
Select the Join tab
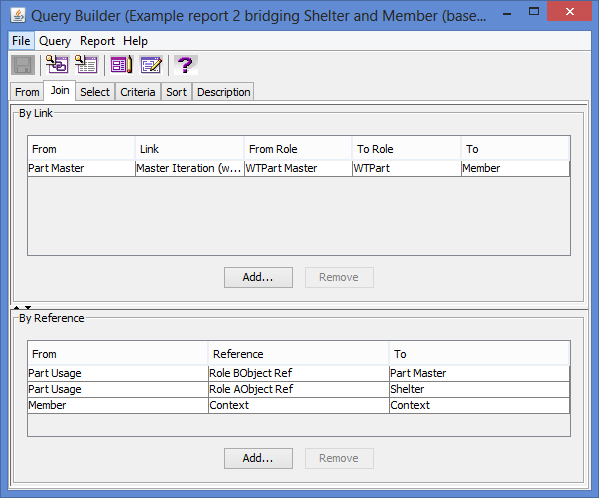(x=60, y=91)
